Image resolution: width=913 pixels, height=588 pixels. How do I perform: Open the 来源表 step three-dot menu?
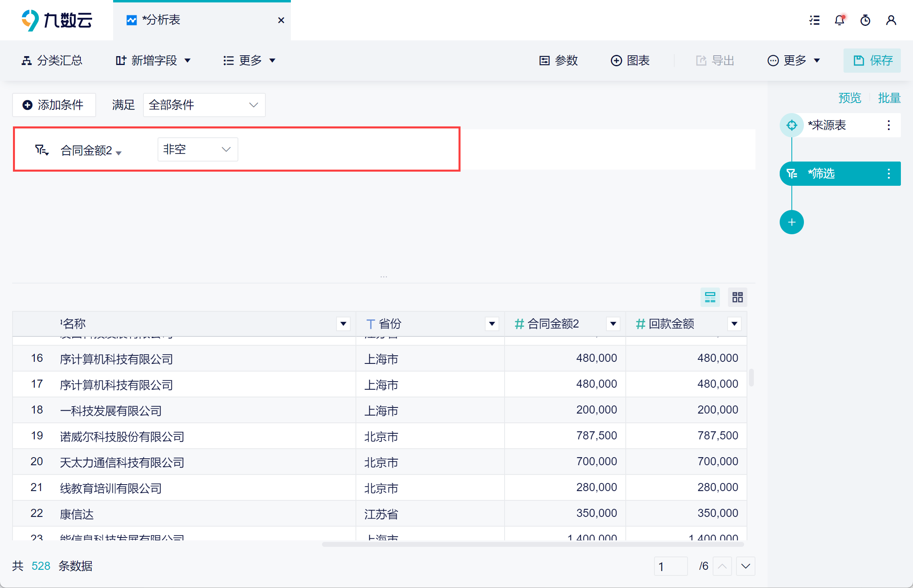point(889,125)
